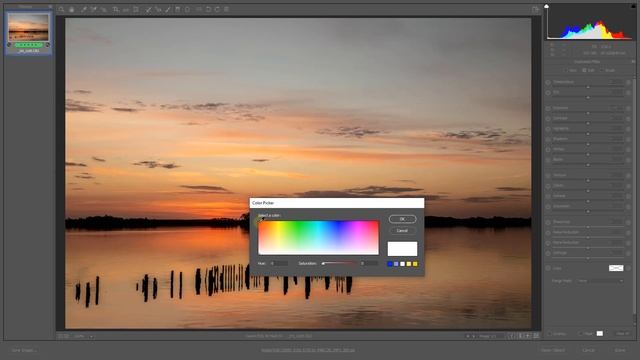
Task: Click the Color swatch in filter panel
Action: 616,268
